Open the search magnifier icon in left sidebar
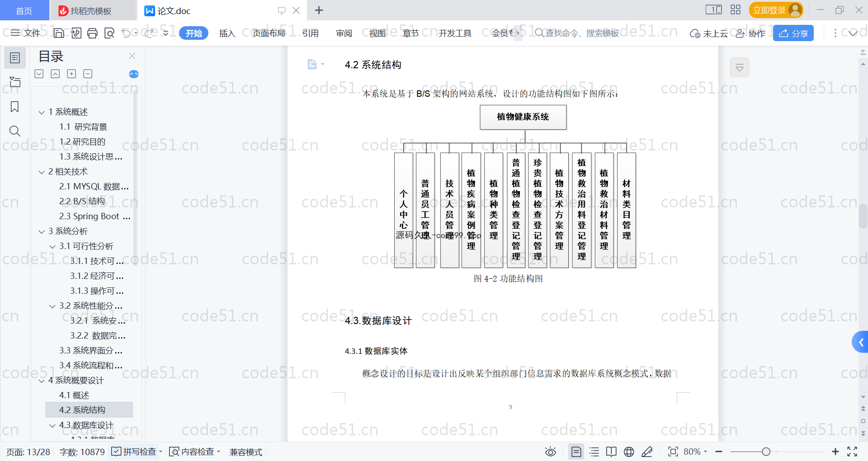Image resolution: width=868 pixels, height=461 pixels. point(15,131)
